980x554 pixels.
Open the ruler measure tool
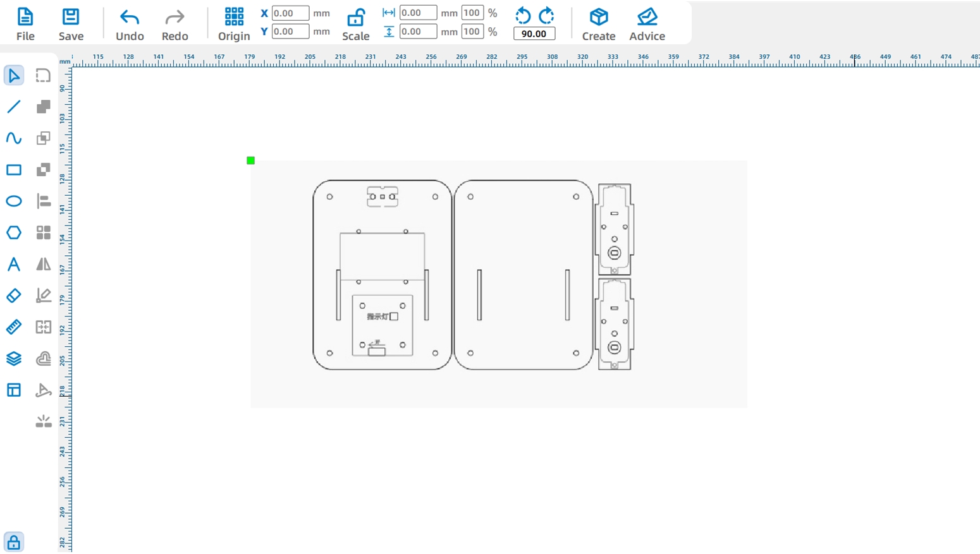point(14,327)
